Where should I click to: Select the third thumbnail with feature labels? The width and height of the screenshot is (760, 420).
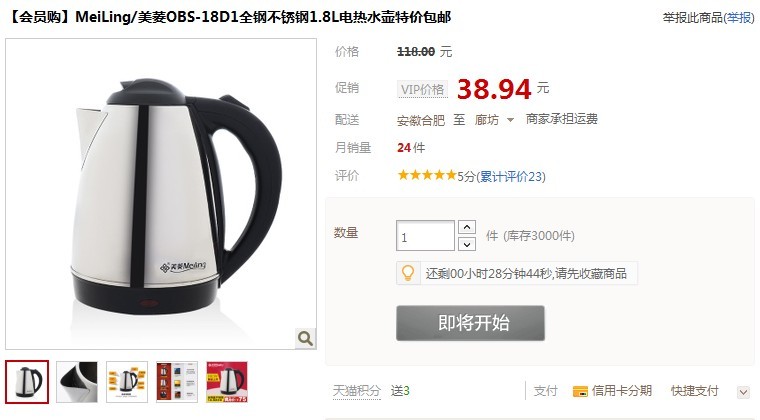[127, 382]
